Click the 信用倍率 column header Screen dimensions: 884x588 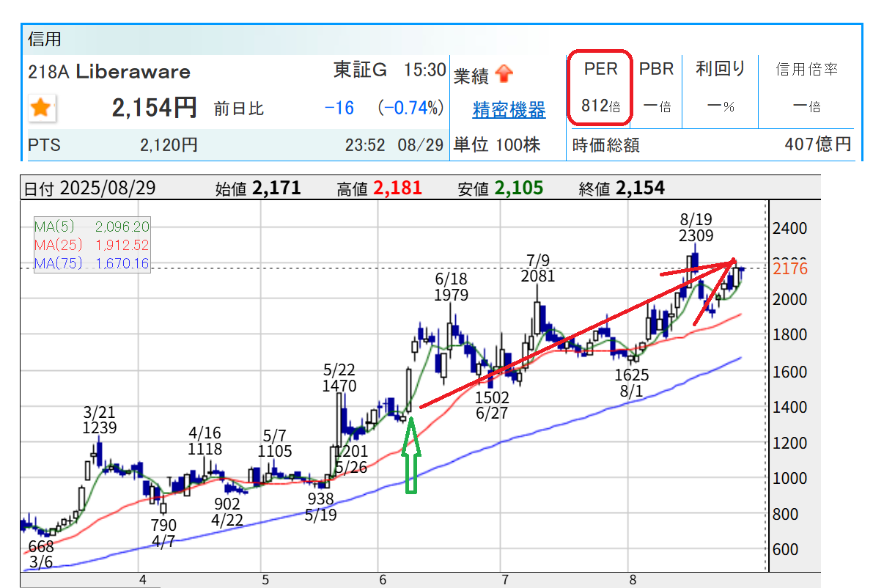(x=806, y=70)
